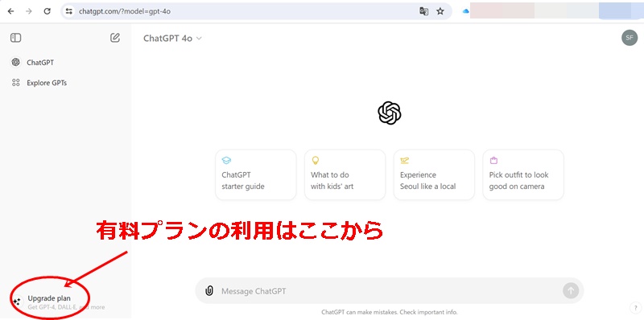The height and width of the screenshot is (320, 644).
Task: Close the sidebar with panel toggle
Action: 15,38
